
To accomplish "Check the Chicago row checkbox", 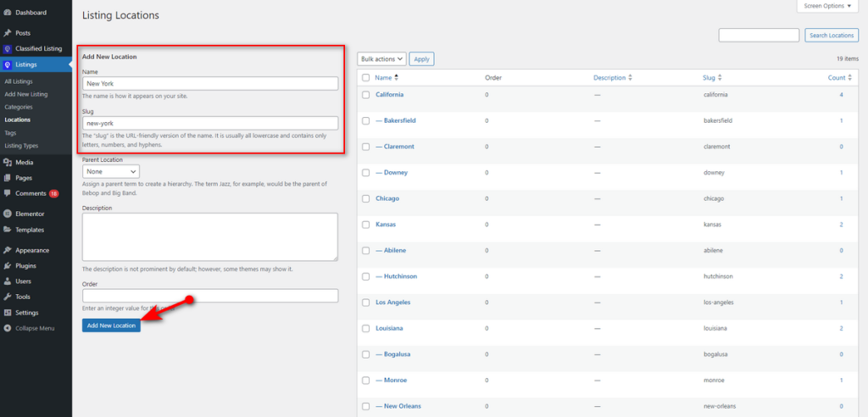I will coord(366,199).
